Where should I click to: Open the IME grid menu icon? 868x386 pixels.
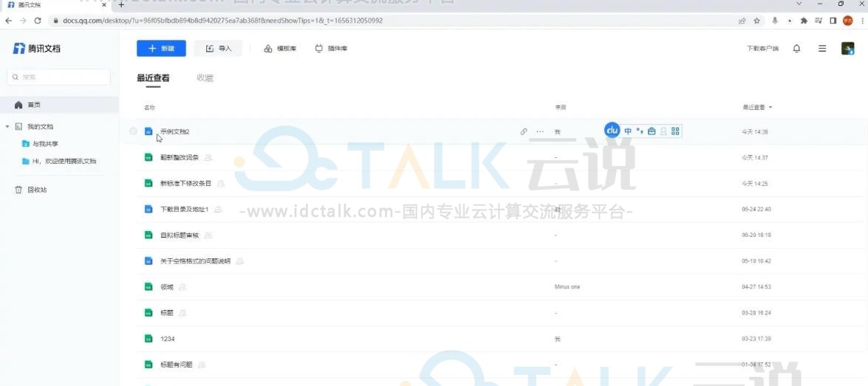point(674,131)
